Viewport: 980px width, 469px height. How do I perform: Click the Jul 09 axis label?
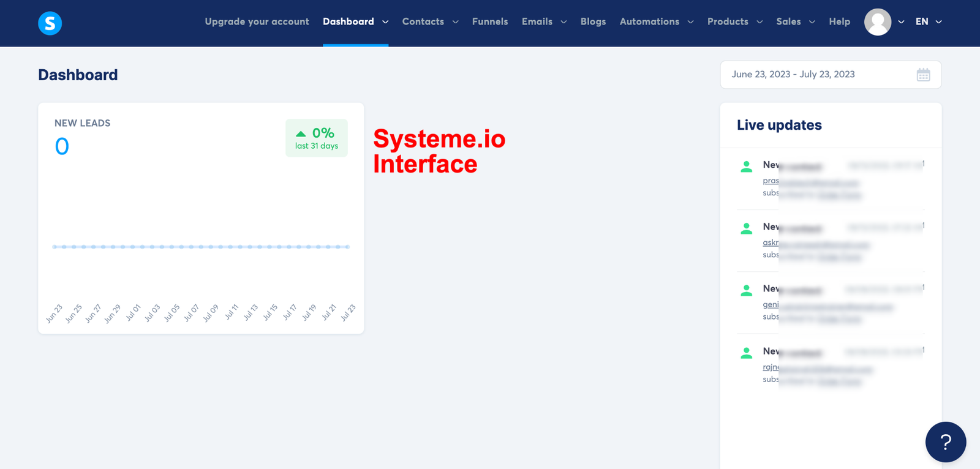pyautogui.click(x=211, y=313)
